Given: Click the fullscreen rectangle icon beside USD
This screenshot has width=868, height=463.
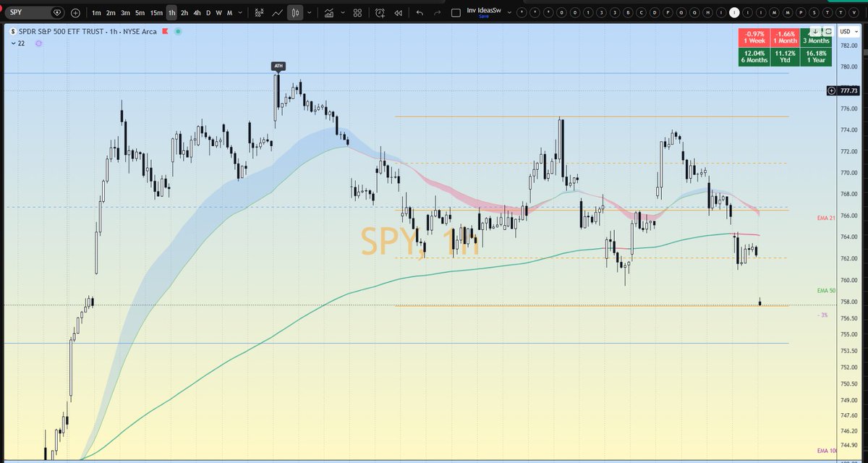Looking at the screenshot, I should tap(827, 31).
